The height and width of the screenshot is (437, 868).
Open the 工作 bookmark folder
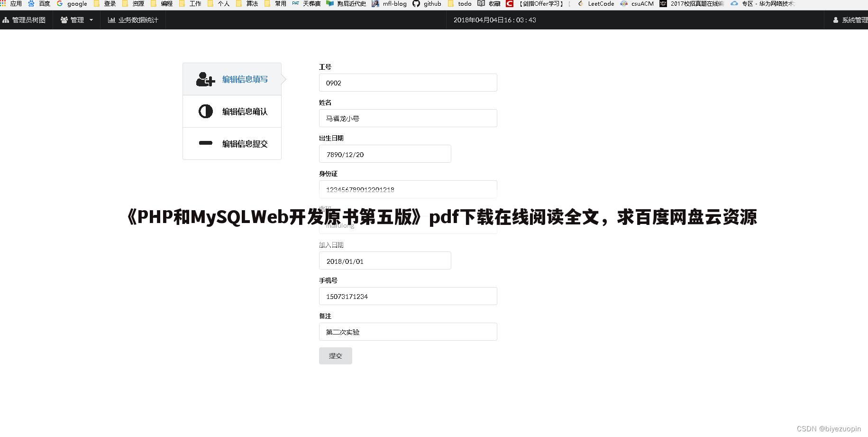190,4
